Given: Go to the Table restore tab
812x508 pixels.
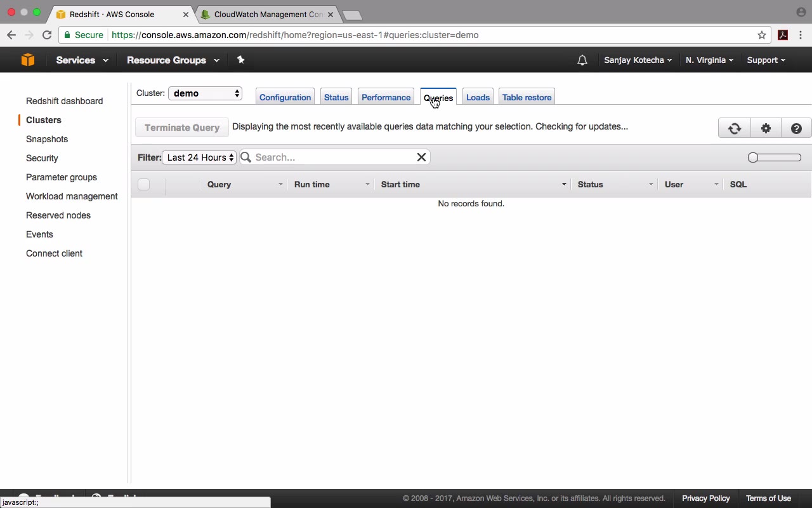Looking at the screenshot, I should tap(527, 97).
